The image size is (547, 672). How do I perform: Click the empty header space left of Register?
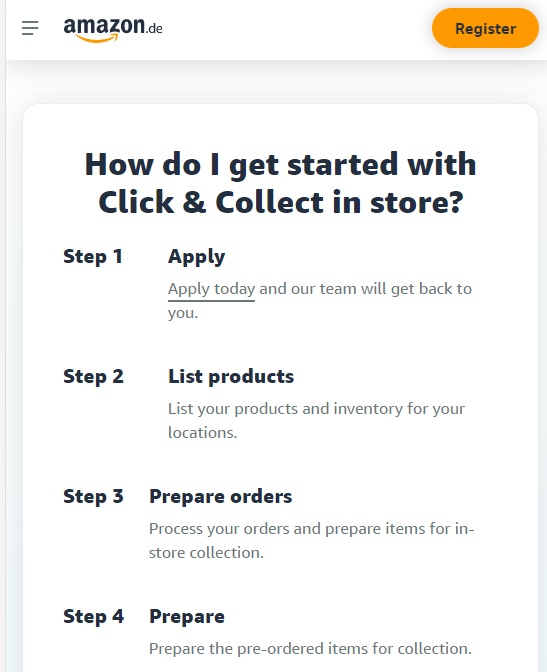coord(296,29)
